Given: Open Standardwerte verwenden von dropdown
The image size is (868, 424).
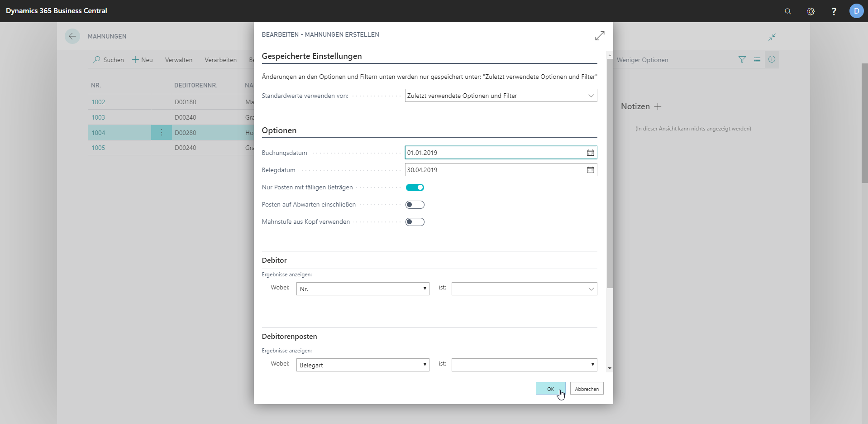Looking at the screenshot, I should (x=501, y=96).
